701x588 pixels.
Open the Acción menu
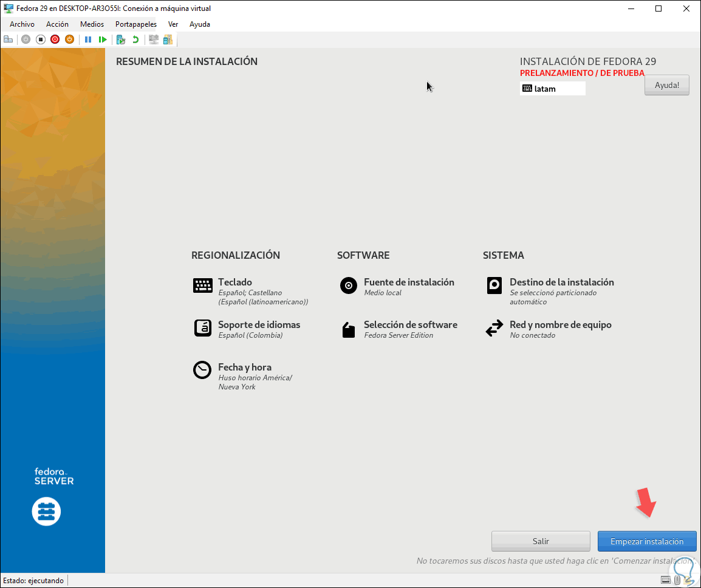pos(57,24)
